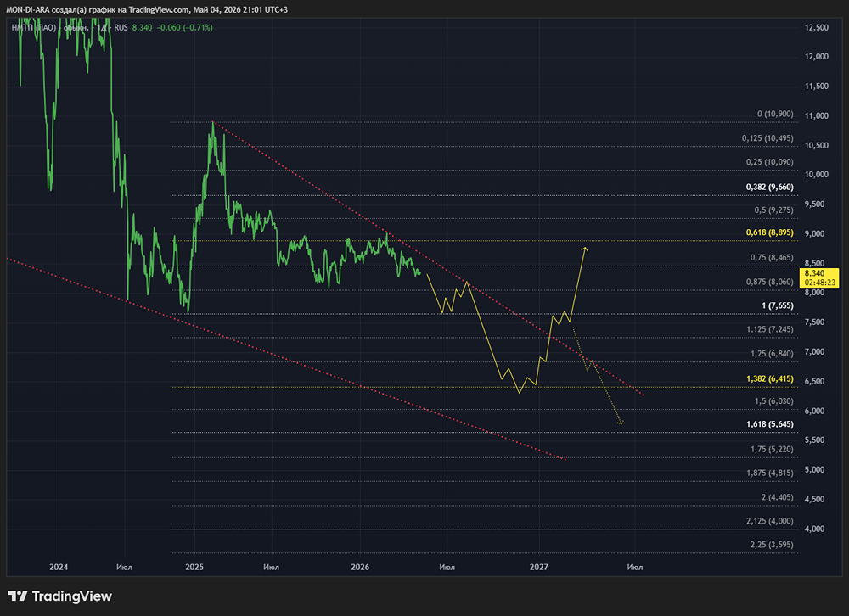Click the '2025' label on the time axis

tap(194, 567)
